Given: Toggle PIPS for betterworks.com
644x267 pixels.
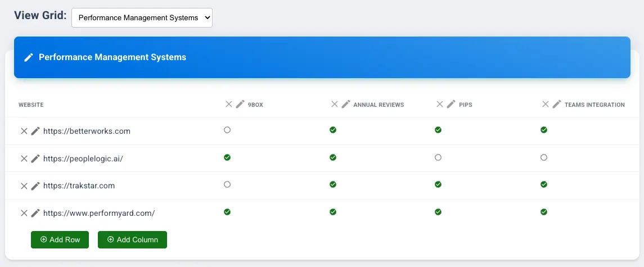Looking at the screenshot, I should pos(438,130).
